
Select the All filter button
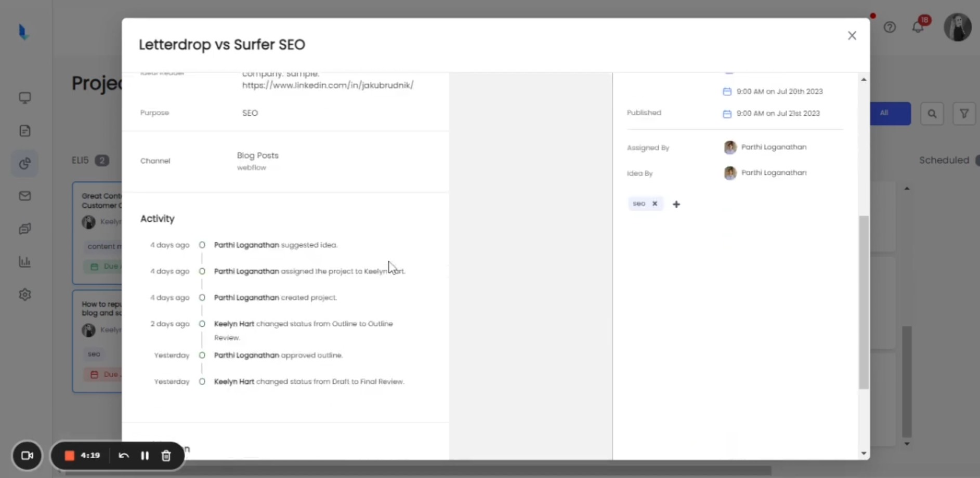(x=890, y=113)
